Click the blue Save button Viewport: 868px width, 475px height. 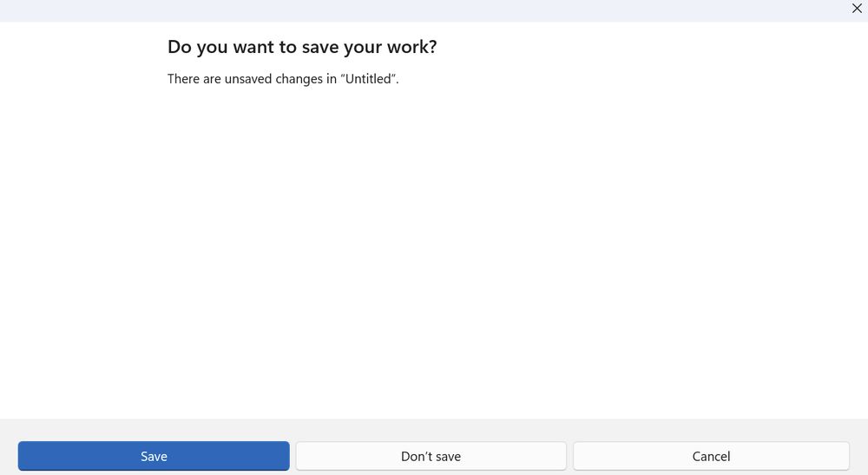tap(154, 456)
